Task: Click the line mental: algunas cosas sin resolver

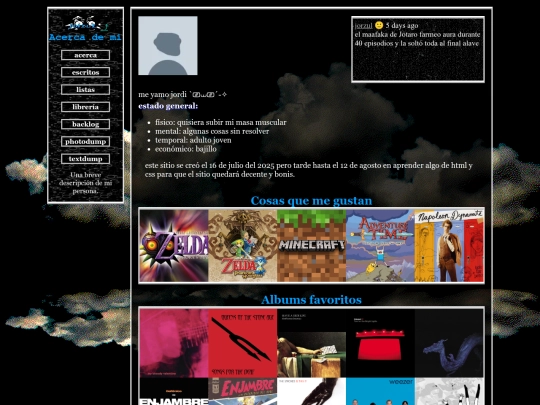Action: coord(212,131)
